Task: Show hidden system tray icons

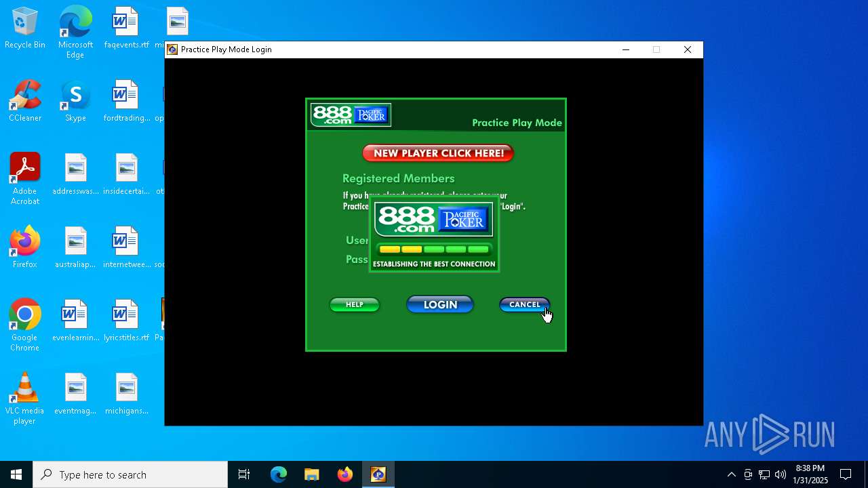Action: coord(731,474)
